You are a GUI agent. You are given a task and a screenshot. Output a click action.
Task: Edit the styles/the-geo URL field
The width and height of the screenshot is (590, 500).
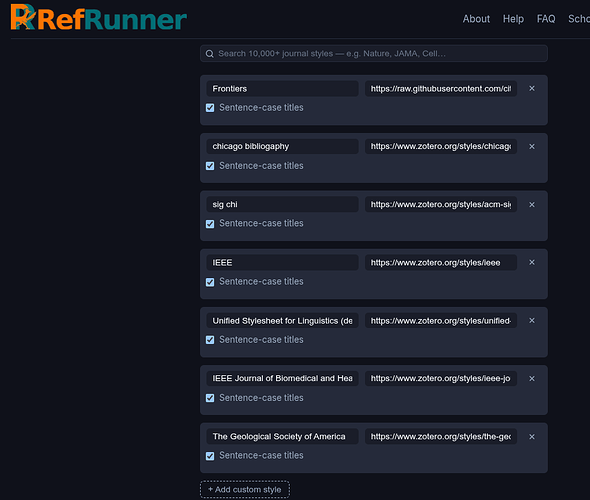tap(441, 436)
